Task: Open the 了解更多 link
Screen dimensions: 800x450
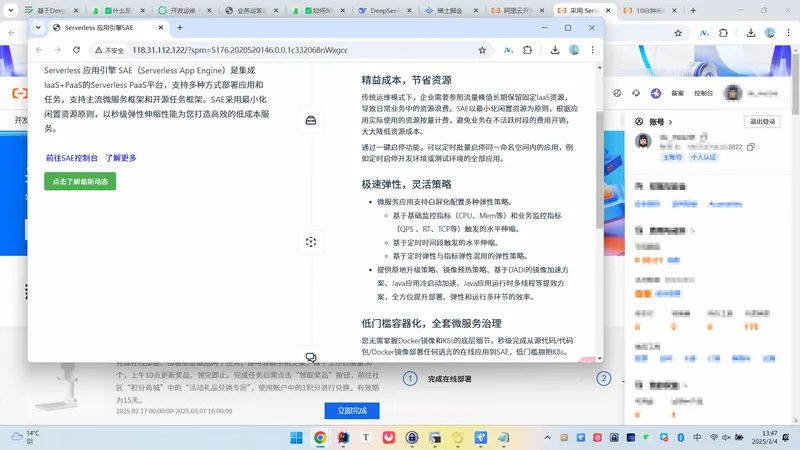Action: pos(121,158)
